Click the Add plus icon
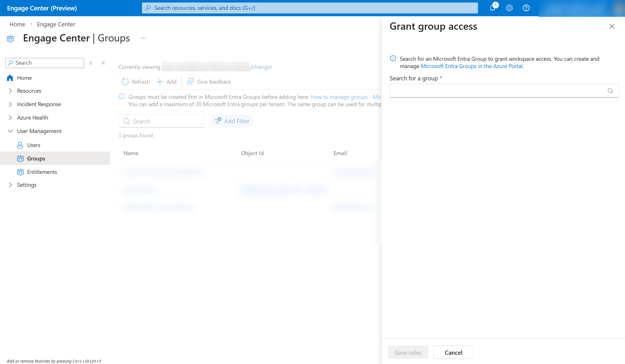This screenshot has height=364, width=625. pos(160,82)
